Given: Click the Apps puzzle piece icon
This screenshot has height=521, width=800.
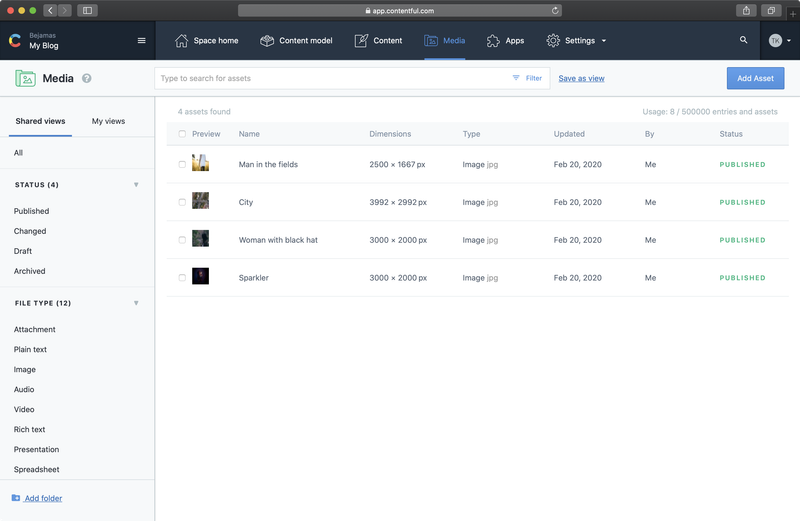Looking at the screenshot, I should point(493,40).
